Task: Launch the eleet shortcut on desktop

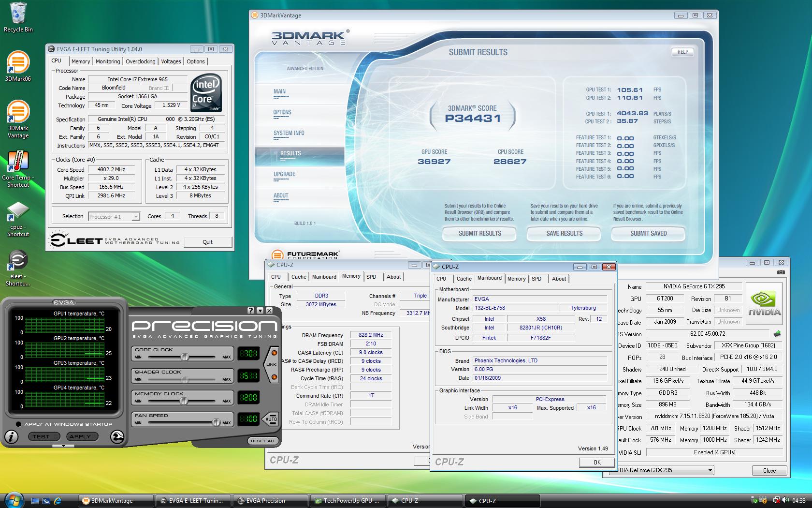Action: (x=18, y=268)
